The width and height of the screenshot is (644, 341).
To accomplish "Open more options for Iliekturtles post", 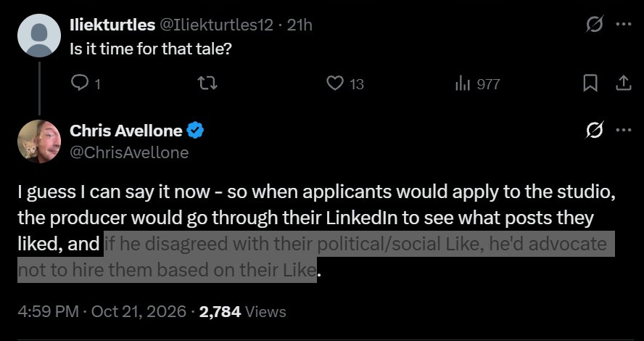I will (624, 25).
